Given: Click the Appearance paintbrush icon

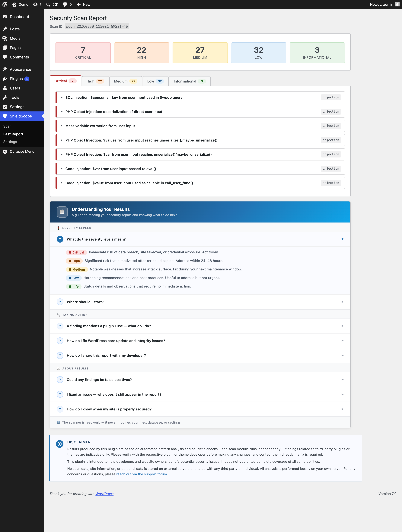Looking at the screenshot, I should (x=5, y=69).
